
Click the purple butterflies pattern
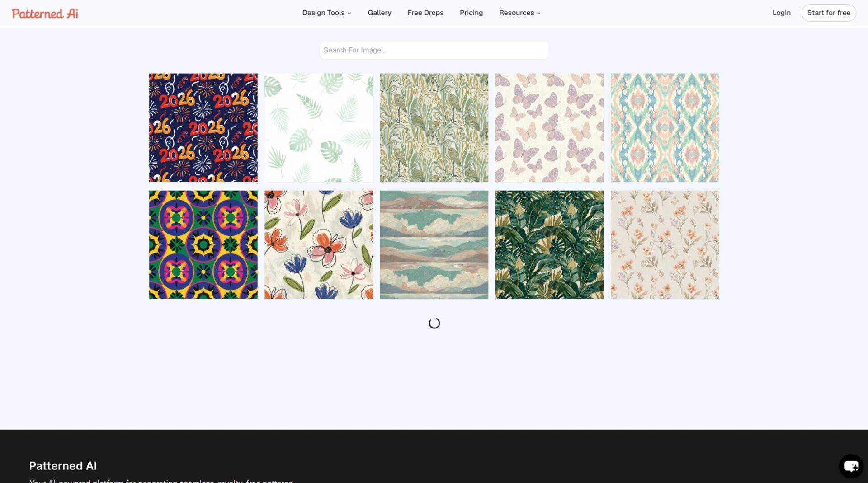[x=549, y=127]
